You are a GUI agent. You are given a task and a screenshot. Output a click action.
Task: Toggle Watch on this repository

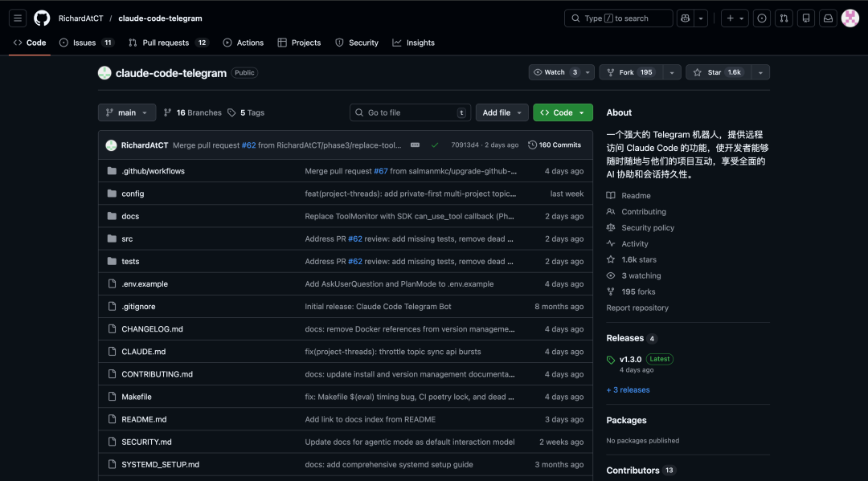click(555, 72)
